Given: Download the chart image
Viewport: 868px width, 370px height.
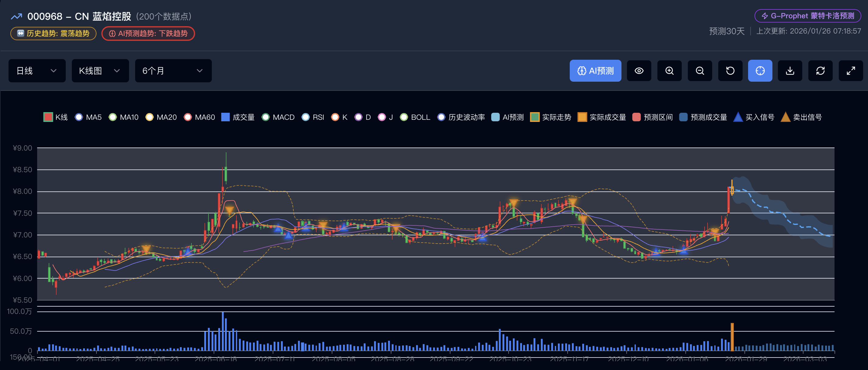Looking at the screenshot, I should tap(790, 71).
